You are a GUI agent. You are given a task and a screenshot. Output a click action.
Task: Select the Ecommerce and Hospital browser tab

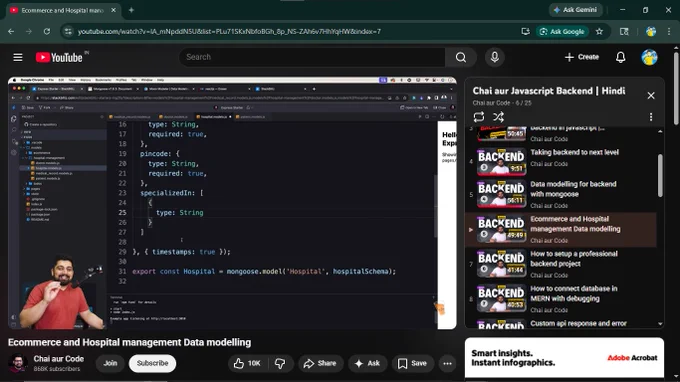pyautogui.click(x=63, y=10)
